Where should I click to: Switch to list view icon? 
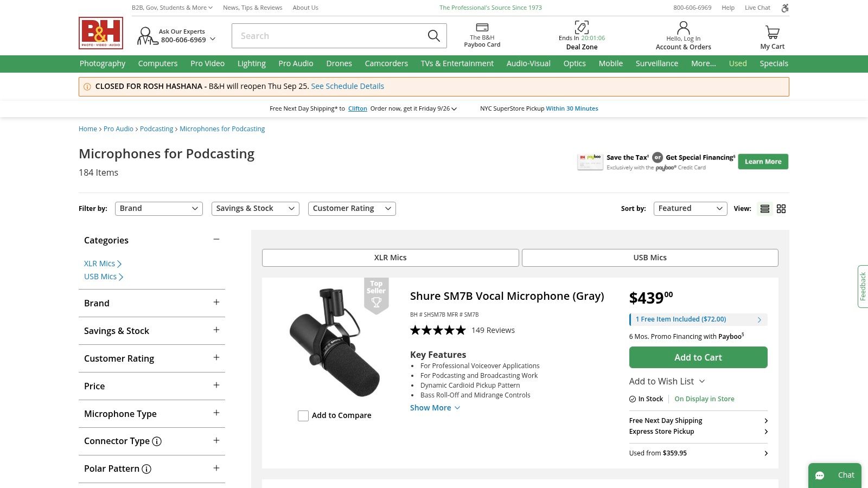coord(765,209)
